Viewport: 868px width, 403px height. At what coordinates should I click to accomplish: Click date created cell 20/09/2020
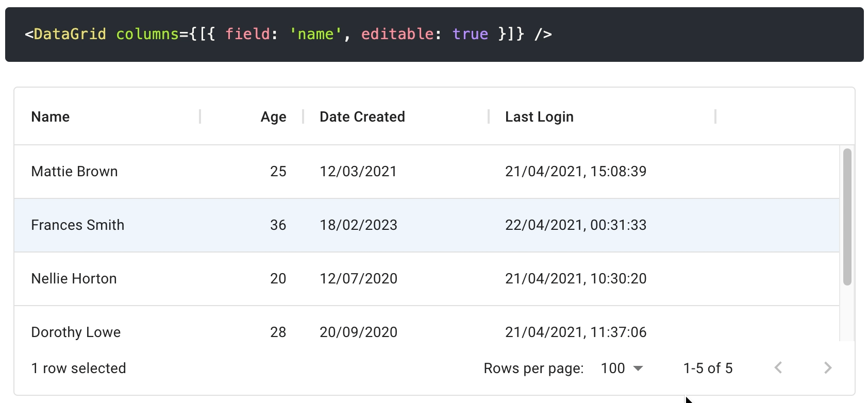click(x=358, y=331)
